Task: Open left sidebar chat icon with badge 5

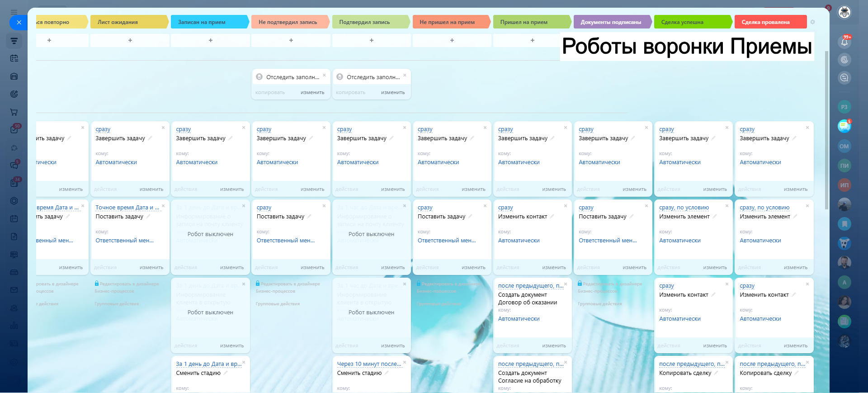Action: [x=14, y=165]
